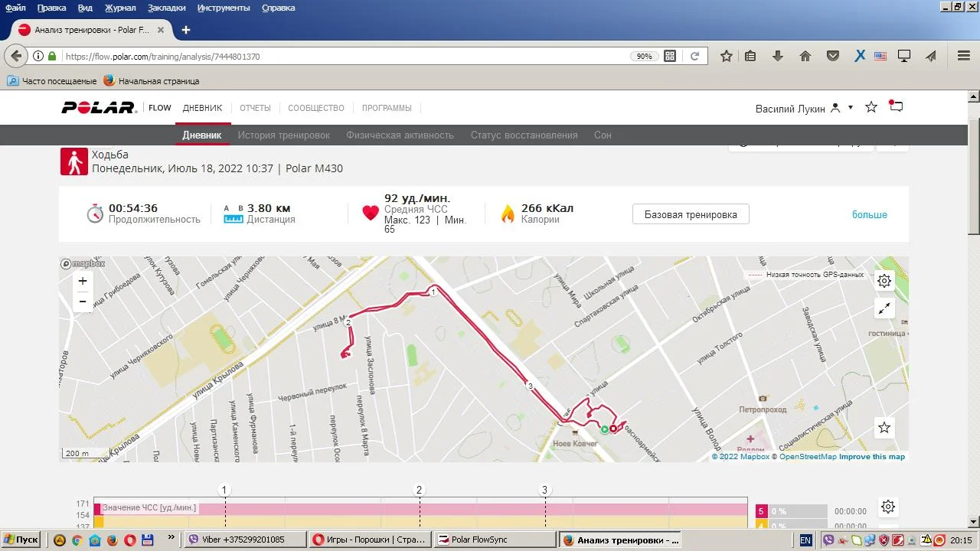Select the ПРОГРАММЫ navigation tab
The image size is (980, 551).
387,108
